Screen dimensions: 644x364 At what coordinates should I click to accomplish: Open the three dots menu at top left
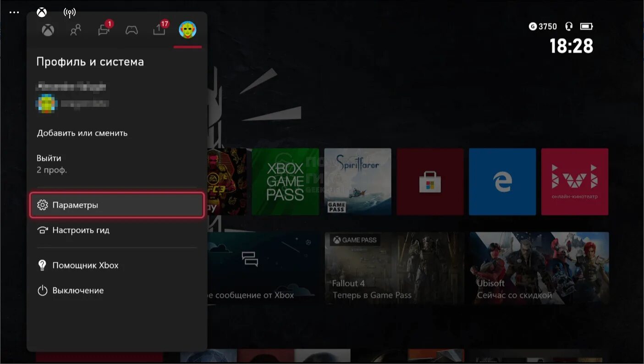coord(14,12)
